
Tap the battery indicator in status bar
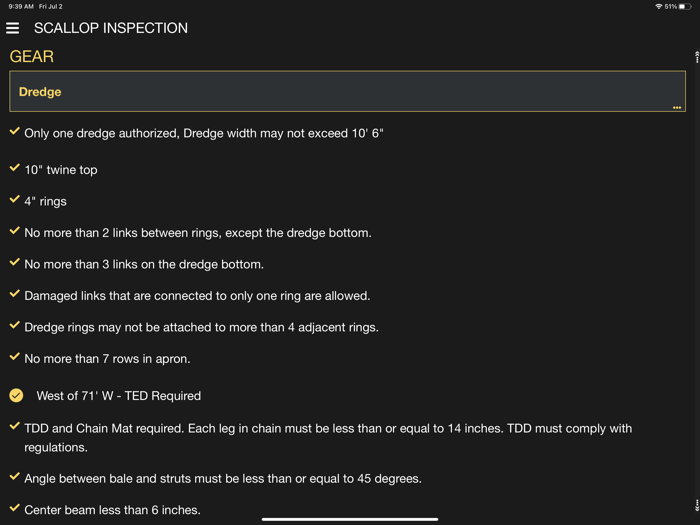[x=685, y=6]
